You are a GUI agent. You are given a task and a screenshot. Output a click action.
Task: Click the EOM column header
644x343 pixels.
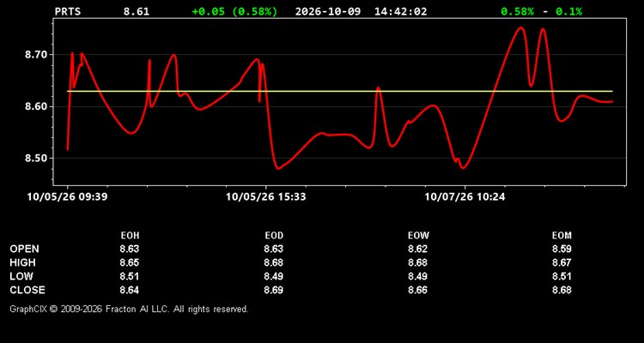(x=562, y=236)
